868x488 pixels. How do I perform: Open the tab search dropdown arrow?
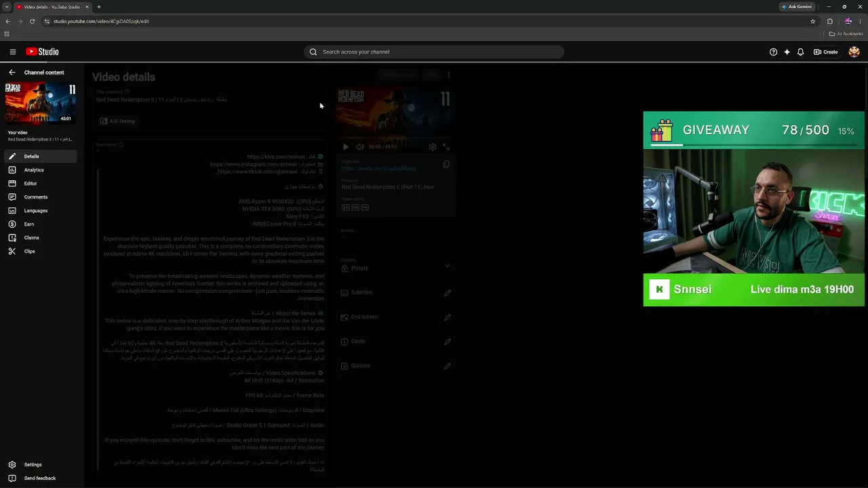pyautogui.click(x=6, y=7)
